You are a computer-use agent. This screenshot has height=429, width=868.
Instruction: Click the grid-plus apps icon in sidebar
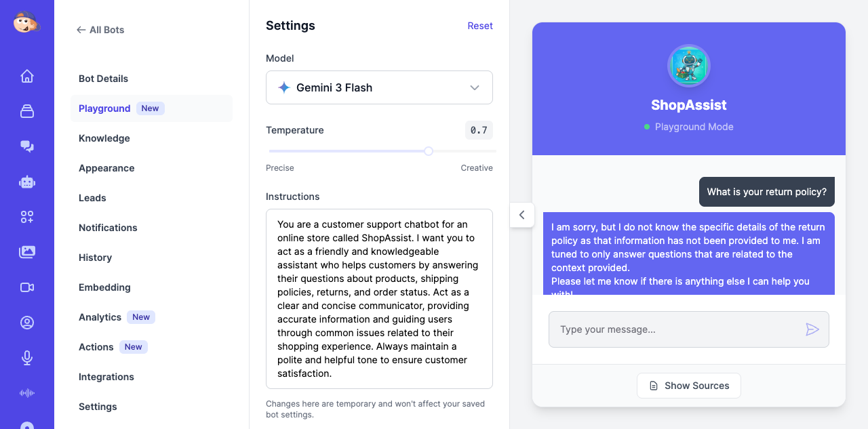(27, 217)
